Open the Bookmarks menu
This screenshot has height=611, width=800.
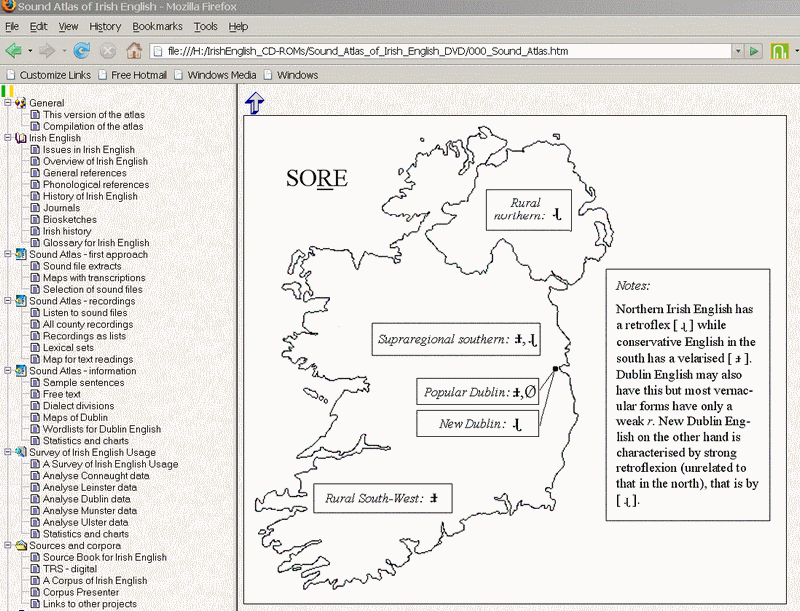click(x=157, y=26)
